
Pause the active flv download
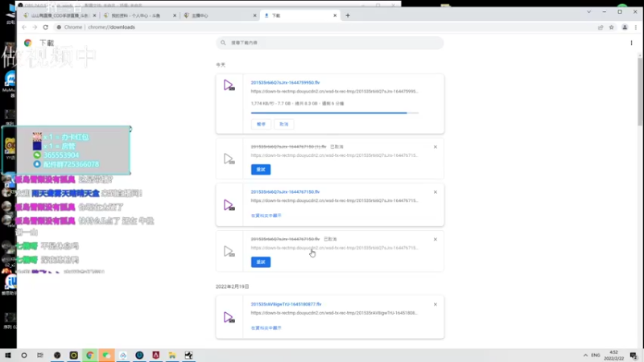click(261, 124)
